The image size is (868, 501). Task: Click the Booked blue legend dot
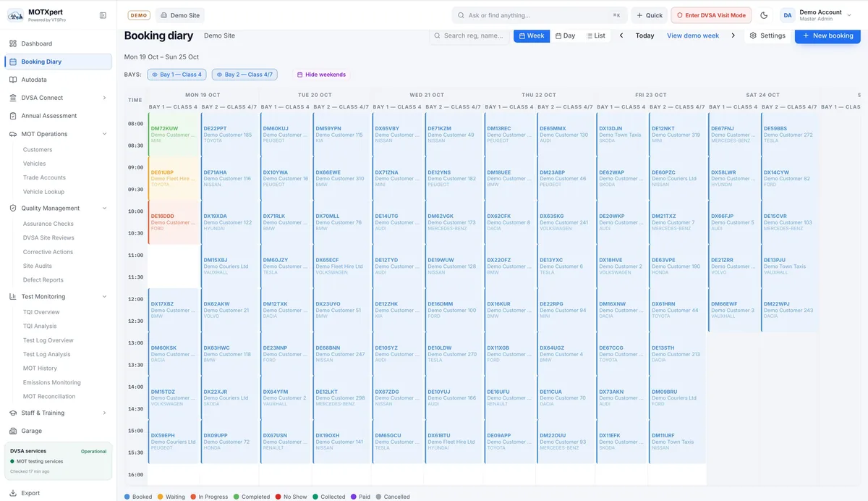pyautogui.click(x=127, y=497)
